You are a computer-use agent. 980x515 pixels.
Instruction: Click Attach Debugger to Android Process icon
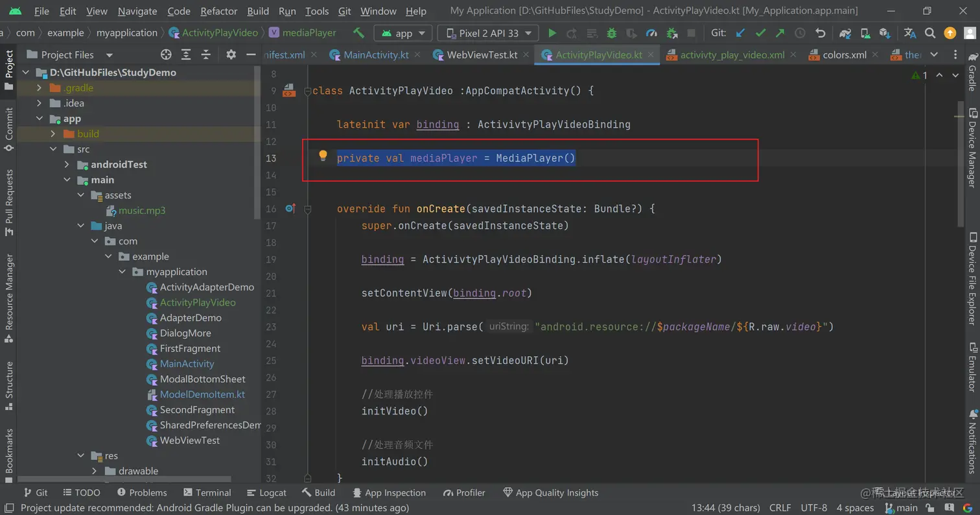click(x=672, y=33)
